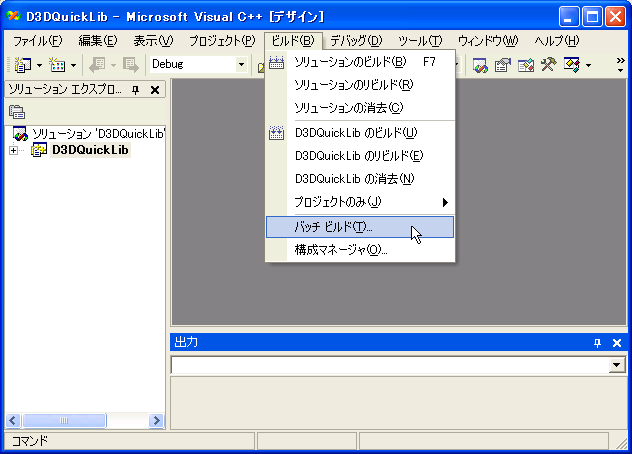Expand the D3DQuickLib project tree node
The height and width of the screenshot is (454, 632).
pos(13,151)
